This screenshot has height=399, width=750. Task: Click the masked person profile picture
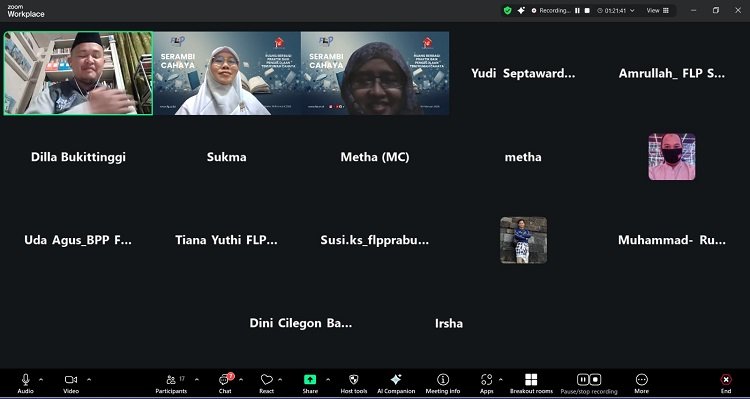pos(672,156)
